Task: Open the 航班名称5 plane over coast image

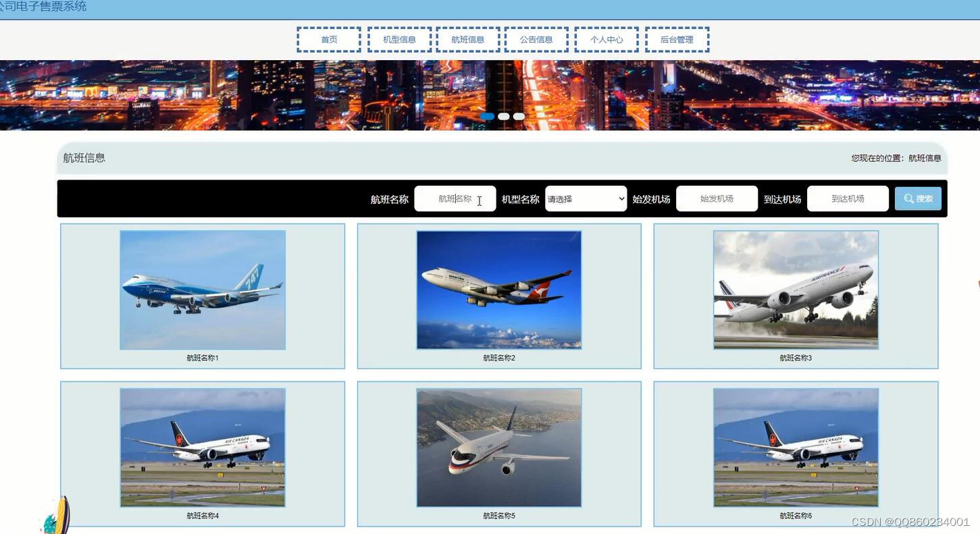Action: coord(499,448)
